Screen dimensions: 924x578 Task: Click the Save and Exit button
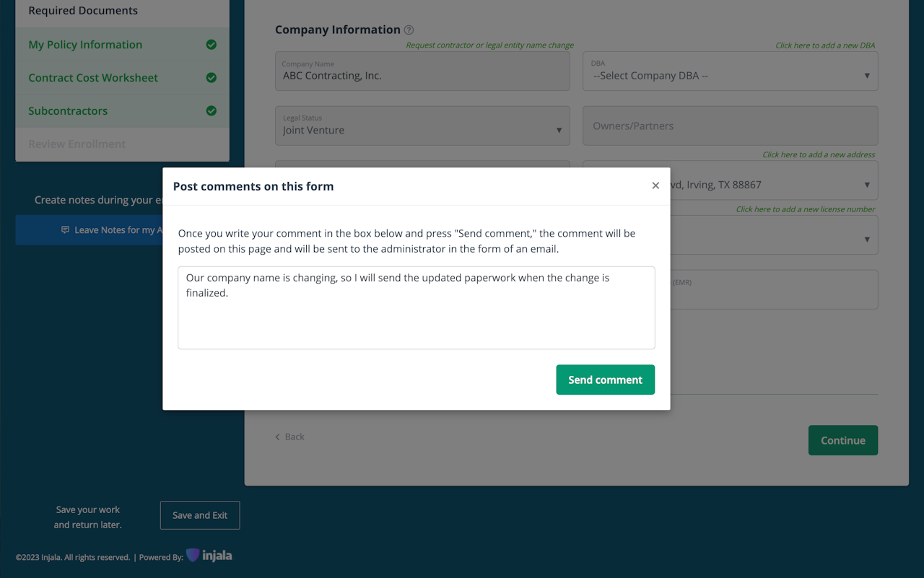[x=200, y=515]
